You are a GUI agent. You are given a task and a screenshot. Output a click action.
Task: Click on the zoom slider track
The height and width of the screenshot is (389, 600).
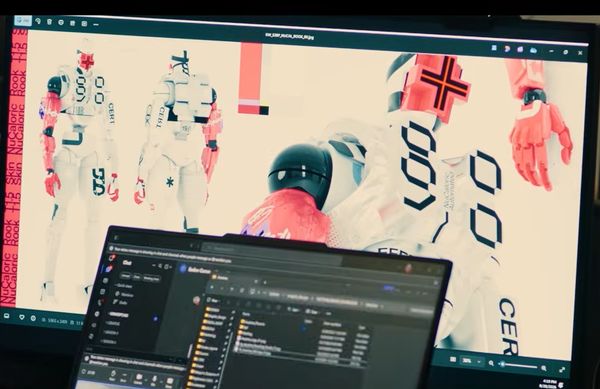pyautogui.click(x=518, y=366)
